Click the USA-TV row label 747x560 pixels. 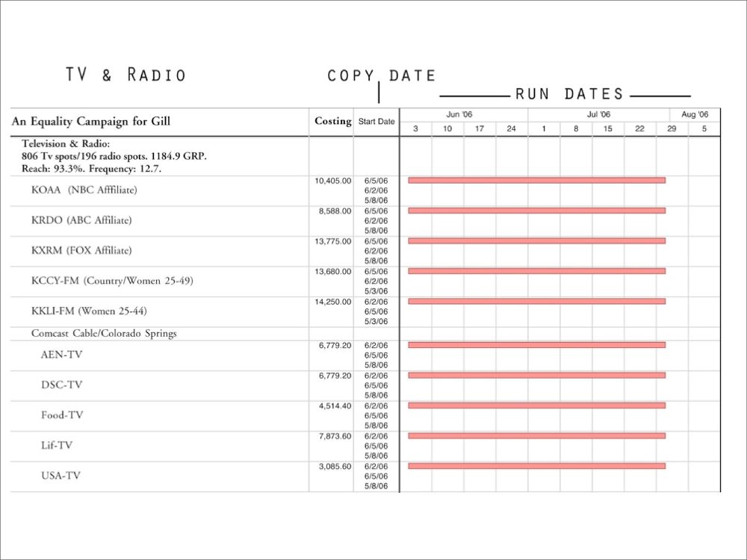click(61, 476)
